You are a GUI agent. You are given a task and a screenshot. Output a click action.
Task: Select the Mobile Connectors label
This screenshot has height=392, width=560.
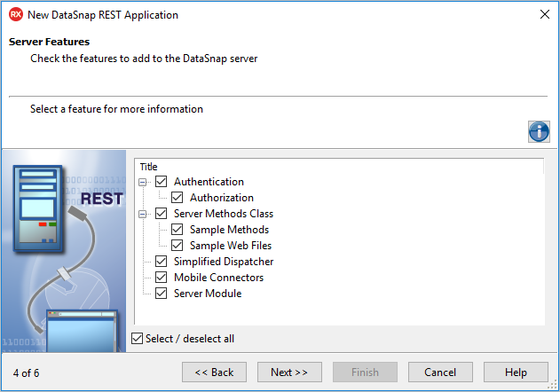pos(218,278)
